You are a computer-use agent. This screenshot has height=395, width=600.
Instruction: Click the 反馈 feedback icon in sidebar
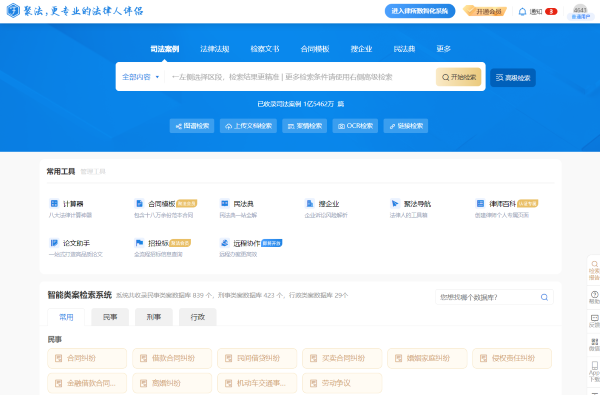[594, 318]
